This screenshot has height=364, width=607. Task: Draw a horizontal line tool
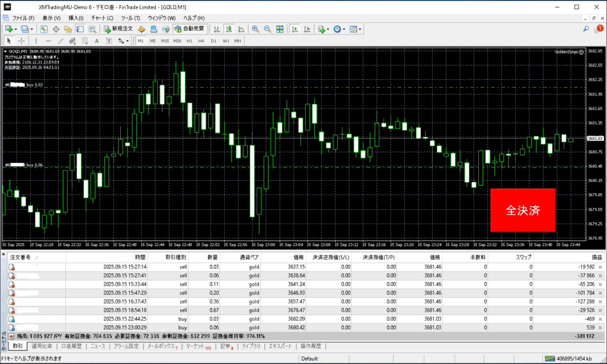49,41
